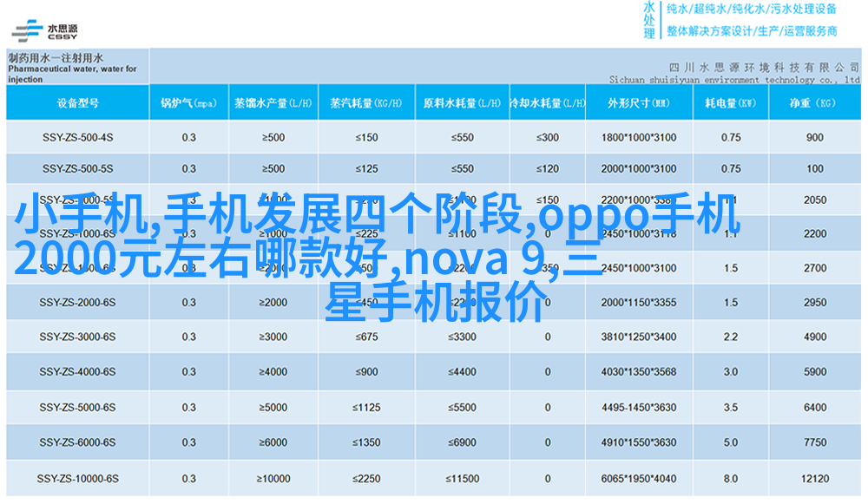Select the 净重(KG) column header
The height and width of the screenshot is (504, 868).
point(815,103)
